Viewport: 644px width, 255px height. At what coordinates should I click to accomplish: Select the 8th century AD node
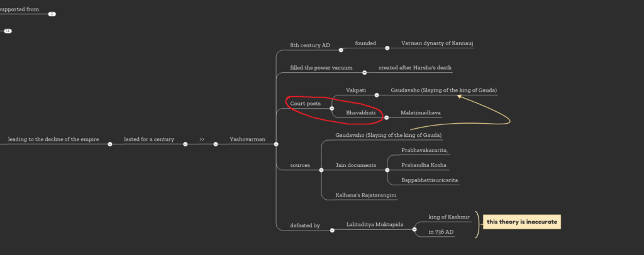pyautogui.click(x=310, y=45)
